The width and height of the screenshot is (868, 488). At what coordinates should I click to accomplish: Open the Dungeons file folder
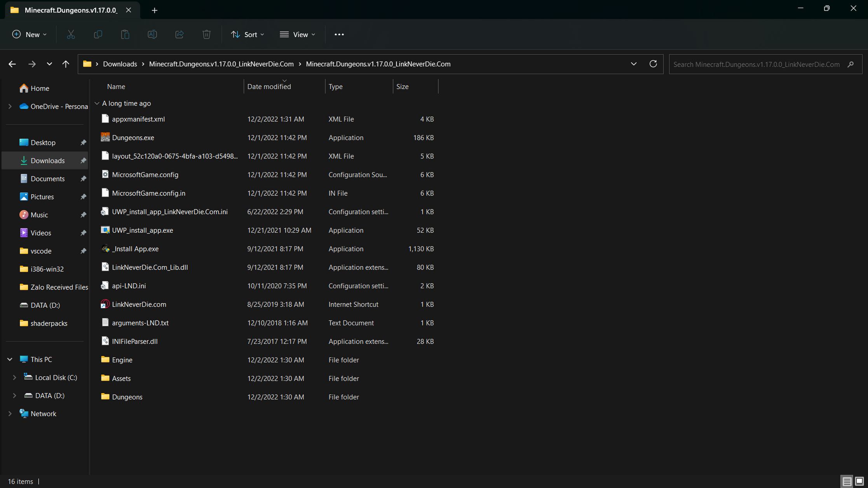pyautogui.click(x=127, y=396)
